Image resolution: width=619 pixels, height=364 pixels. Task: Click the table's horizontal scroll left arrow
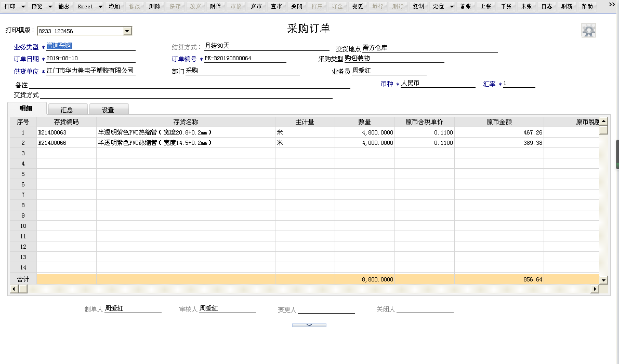point(14,289)
